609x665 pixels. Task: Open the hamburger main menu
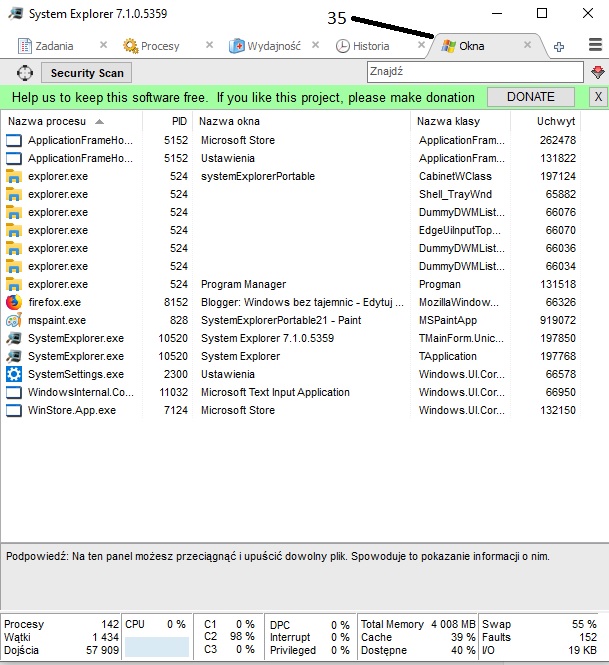pyautogui.click(x=595, y=45)
